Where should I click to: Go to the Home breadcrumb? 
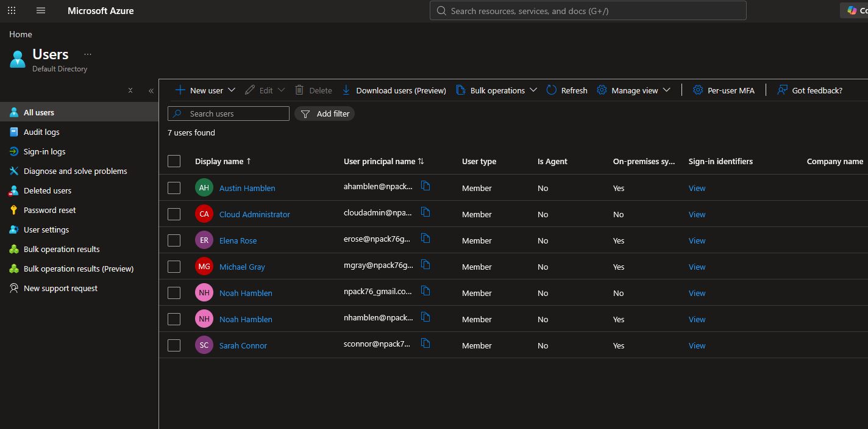(x=21, y=34)
